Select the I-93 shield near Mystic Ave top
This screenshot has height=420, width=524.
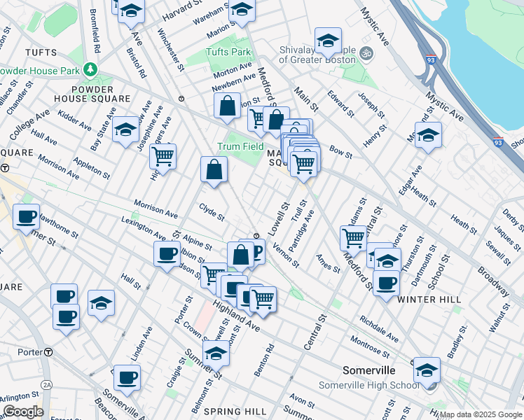pyautogui.click(x=431, y=59)
